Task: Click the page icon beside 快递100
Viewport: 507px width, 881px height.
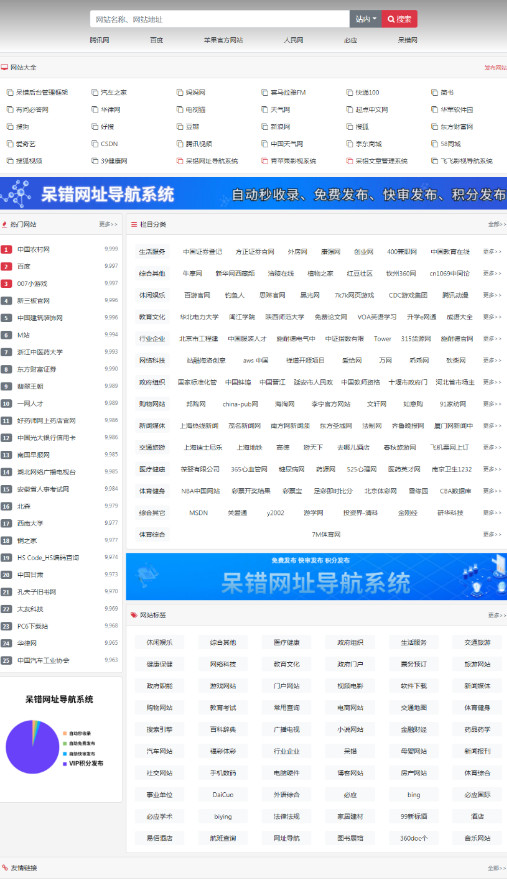Action: (349, 92)
